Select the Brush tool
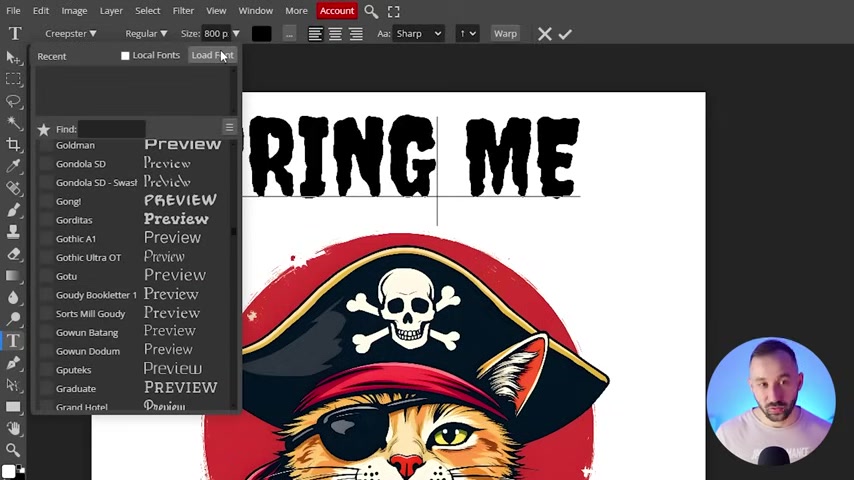 (x=13, y=210)
